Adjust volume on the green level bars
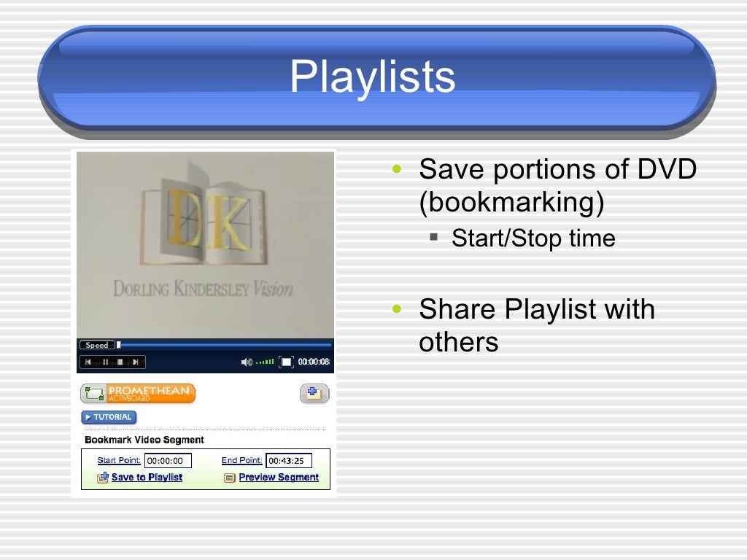The height and width of the screenshot is (560, 747). tap(265, 362)
